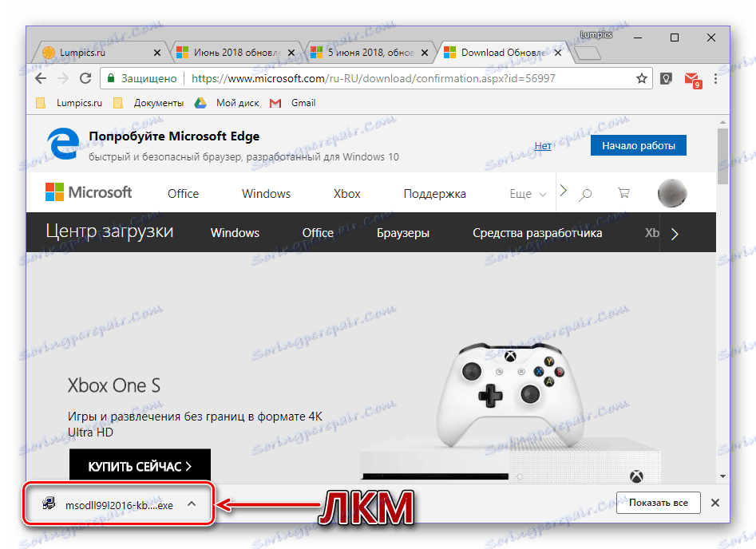Switch to the Июнь 2018 tab

232,50
